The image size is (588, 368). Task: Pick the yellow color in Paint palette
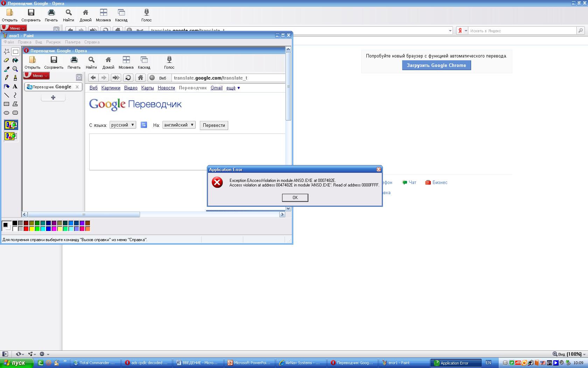click(31, 229)
